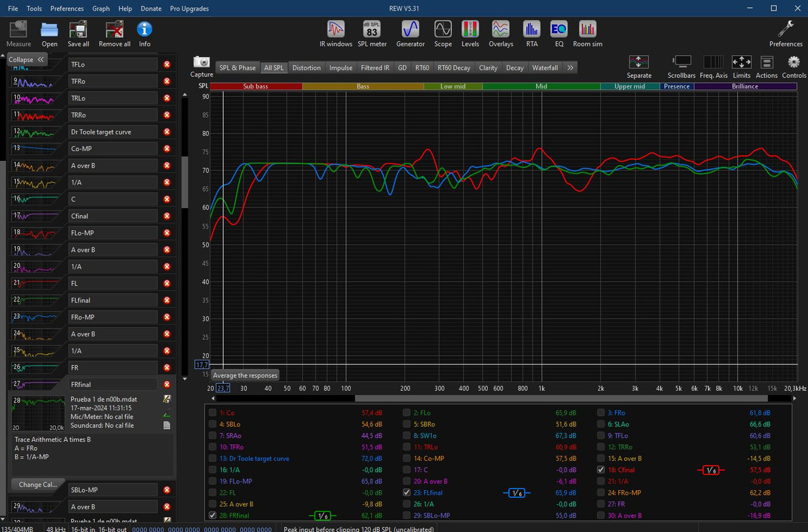Open the Tools menu

[x=34, y=9]
